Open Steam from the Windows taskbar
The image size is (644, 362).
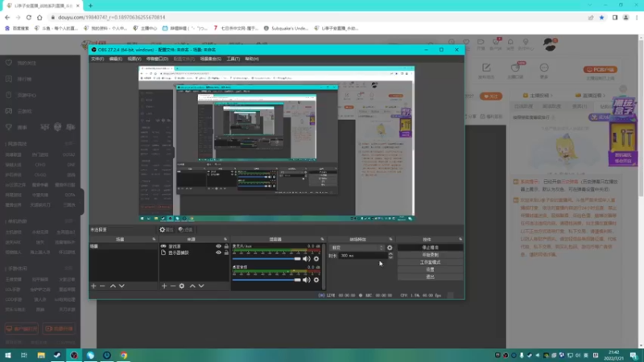click(57, 355)
